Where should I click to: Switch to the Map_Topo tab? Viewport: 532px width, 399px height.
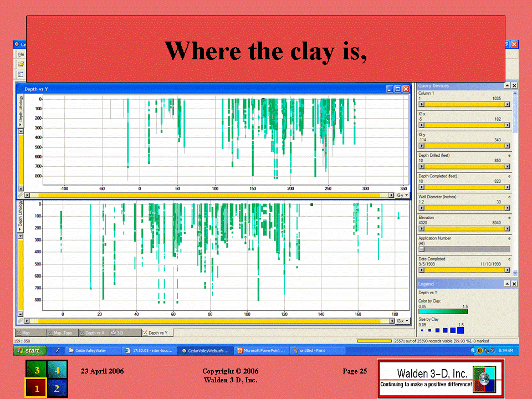coord(63,333)
